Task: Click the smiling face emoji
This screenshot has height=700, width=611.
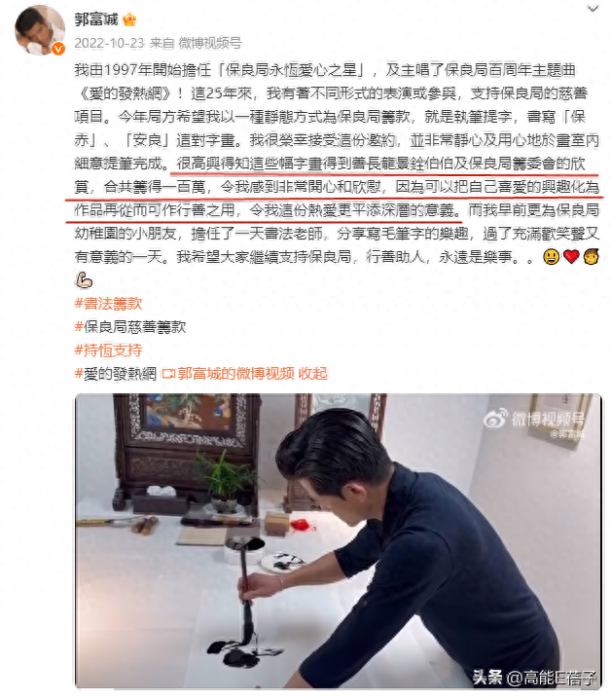Action: [552, 257]
